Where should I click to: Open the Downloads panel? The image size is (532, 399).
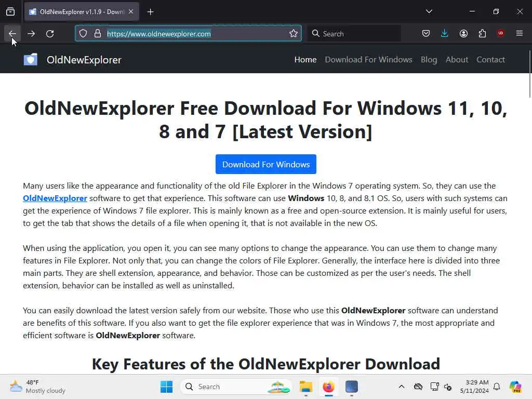coord(445,34)
